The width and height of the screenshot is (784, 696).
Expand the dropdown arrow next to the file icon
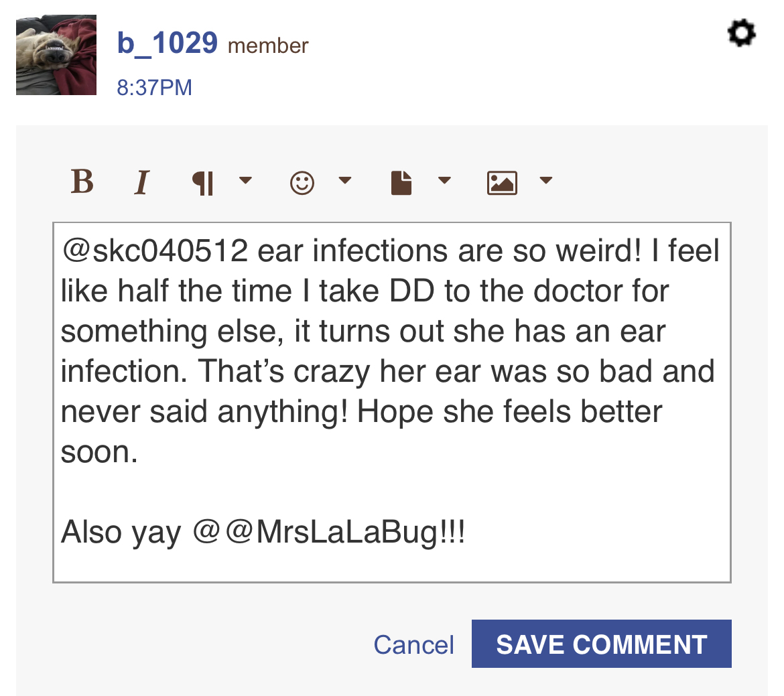coord(444,180)
